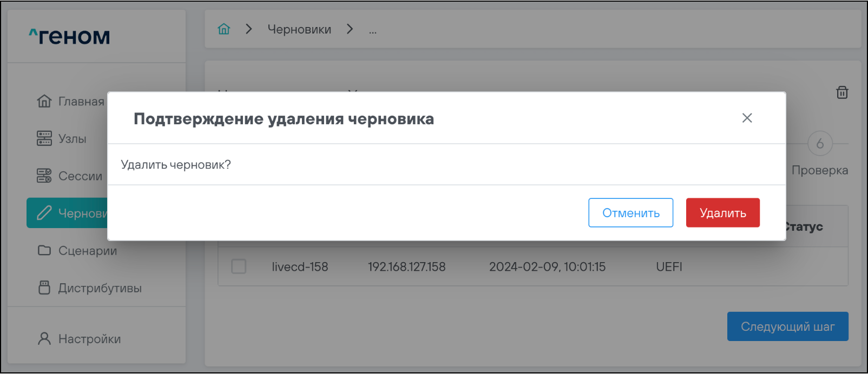Click the Сессии sessions icon

tap(44, 176)
